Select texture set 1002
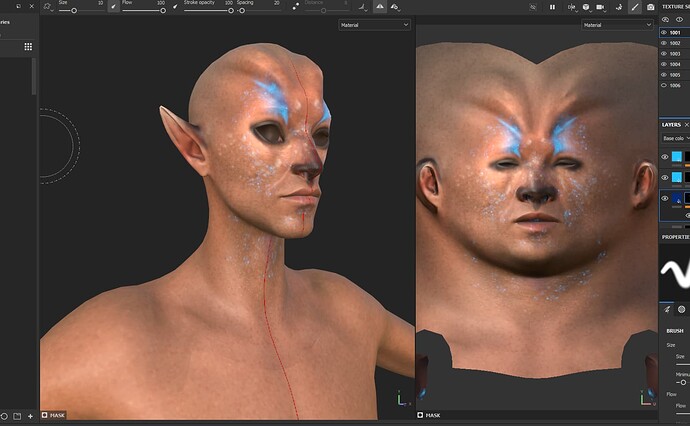Viewport: 690px width, 426px height. tap(675, 43)
